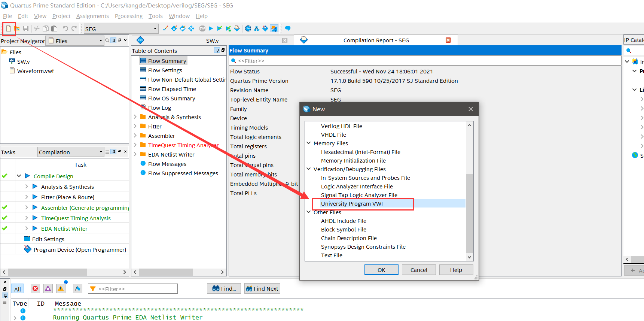This screenshot has width=644, height=321.
Task: Collapse Verification/Debugging Files group
Action: click(x=309, y=169)
